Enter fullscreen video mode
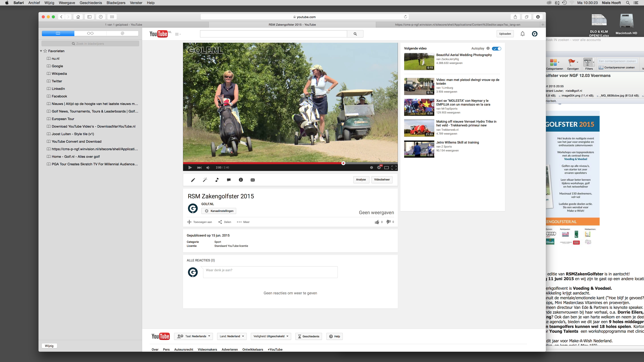Viewport: 644px width, 362px height. click(394, 168)
